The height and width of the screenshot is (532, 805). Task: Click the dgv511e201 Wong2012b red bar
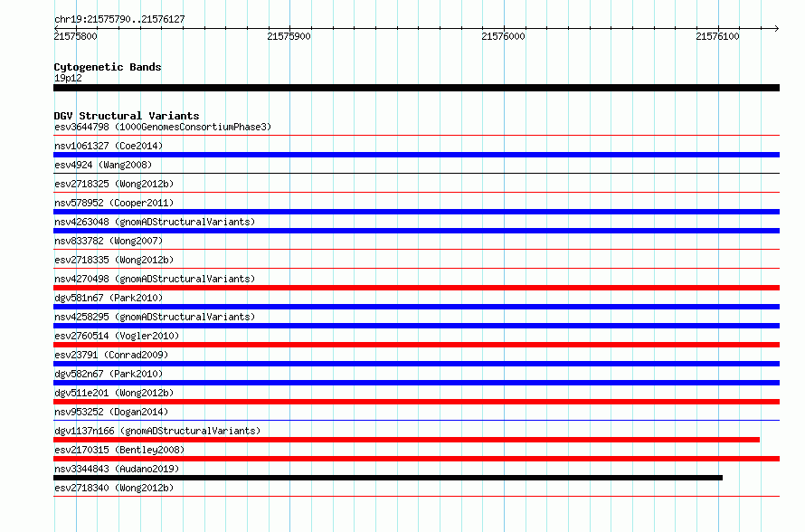click(416, 402)
